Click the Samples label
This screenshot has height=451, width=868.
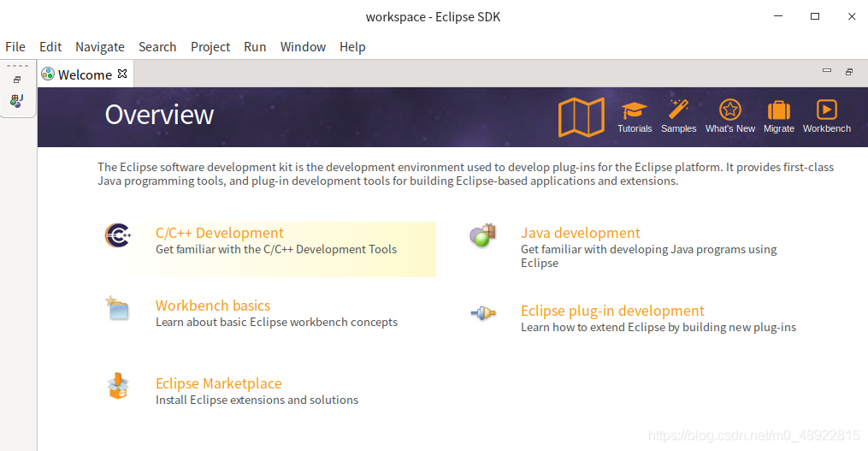click(x=679, y=128)
